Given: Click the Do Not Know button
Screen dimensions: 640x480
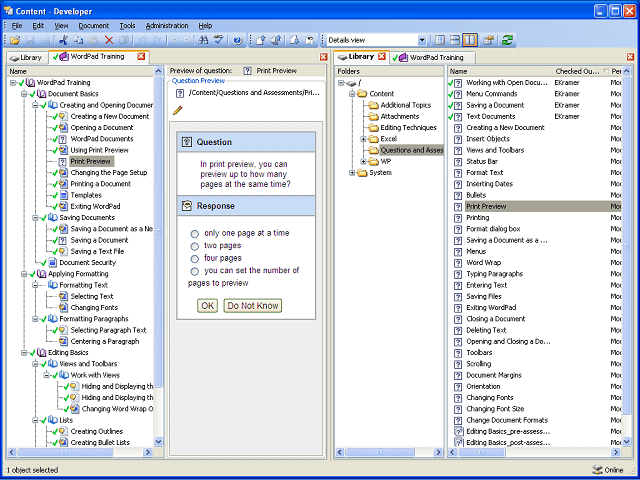Looking at the screenshot, I should tap(253, 306).
